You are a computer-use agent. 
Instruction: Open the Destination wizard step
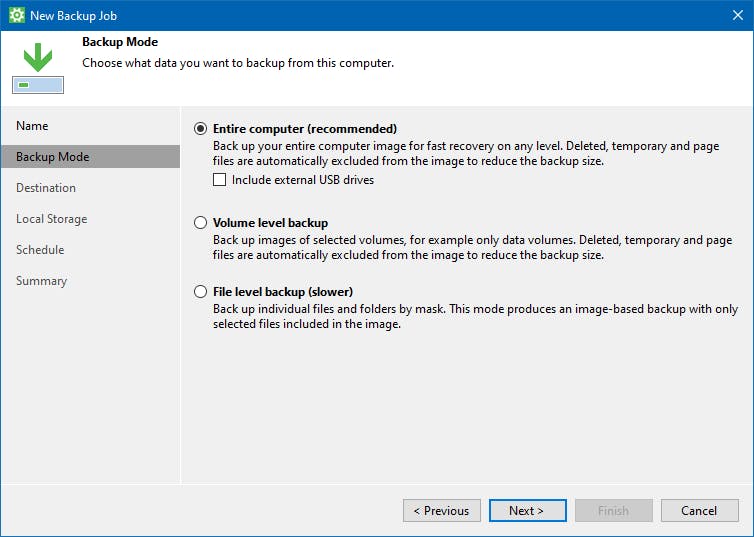pos(46,188)
